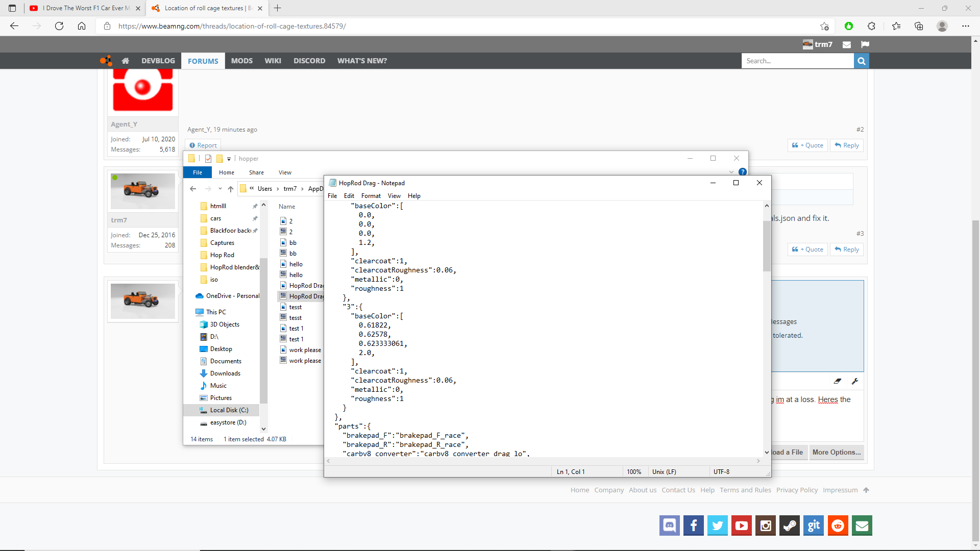Click trm7's orange car avatar thumbnail
The image size is (980, 551).
tap(143, 191)
